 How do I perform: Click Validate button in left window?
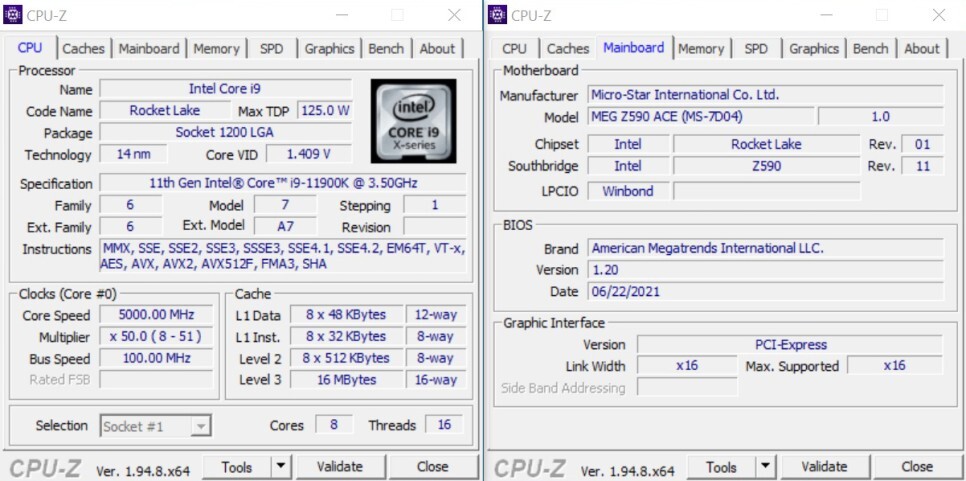340,467
